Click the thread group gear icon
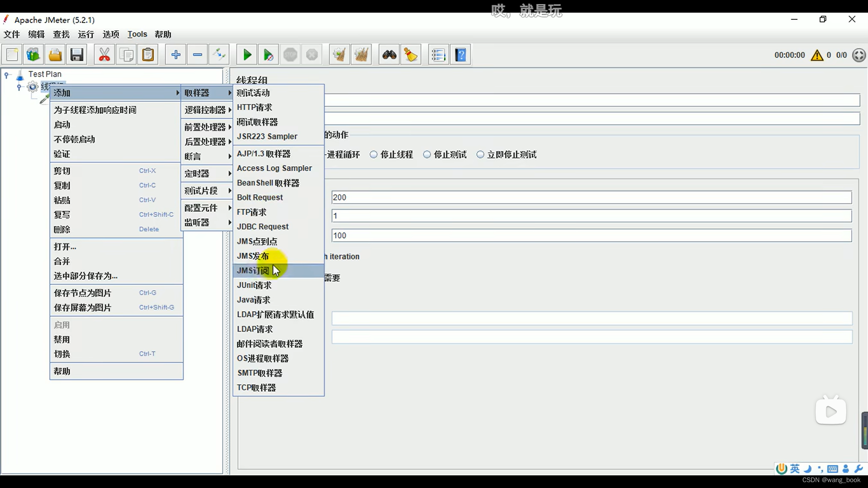 tap(33, 87)
